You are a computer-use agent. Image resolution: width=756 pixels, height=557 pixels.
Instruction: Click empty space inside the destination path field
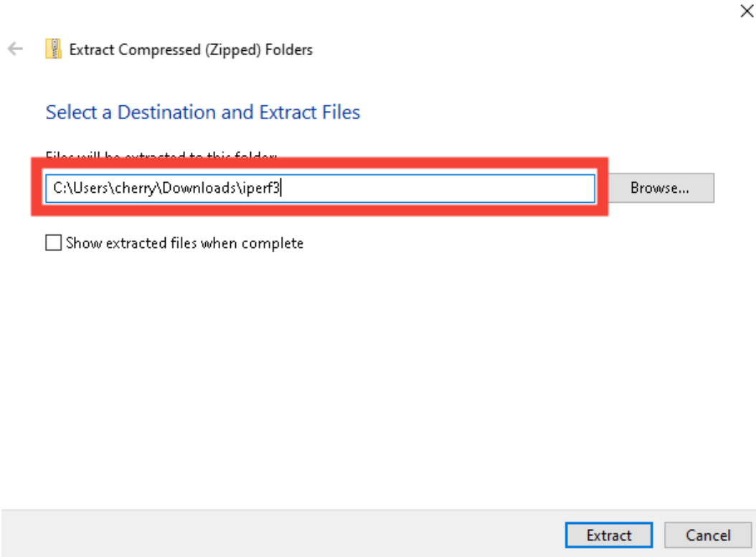[445, 188]
